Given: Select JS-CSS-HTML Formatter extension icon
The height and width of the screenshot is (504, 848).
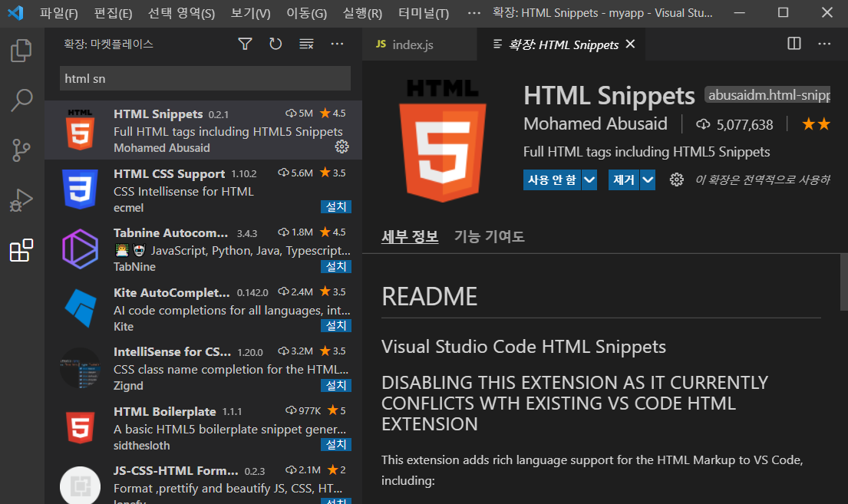Looking at the screenshot, I should pyautogui.click(x=80, y=485).
